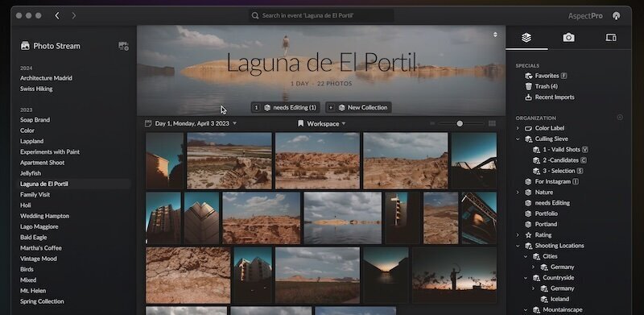Click the Rating star icon
This screenshot has width=644, height=315.
coord(529,235)
